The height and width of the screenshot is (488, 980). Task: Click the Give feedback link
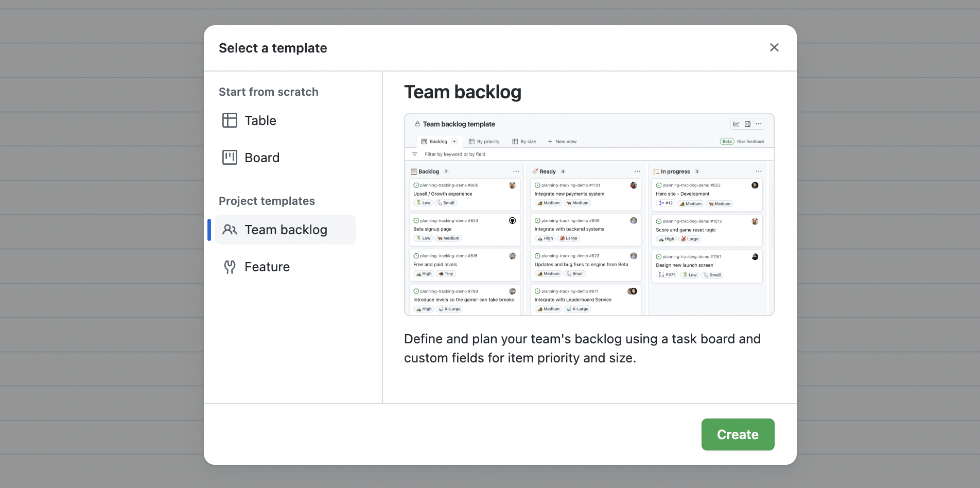[x=750, y=141]
